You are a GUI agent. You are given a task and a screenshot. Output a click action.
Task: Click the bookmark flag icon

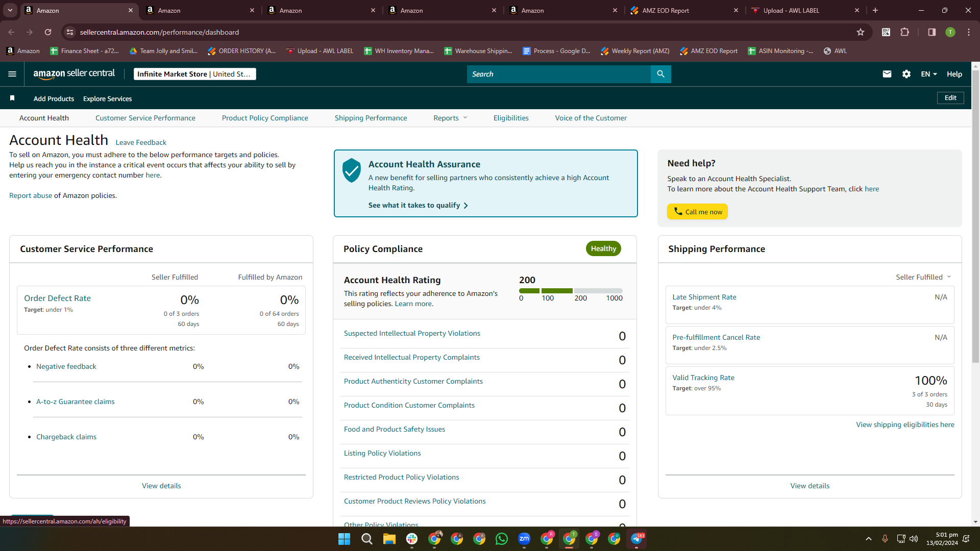click(x=12, y=98)
